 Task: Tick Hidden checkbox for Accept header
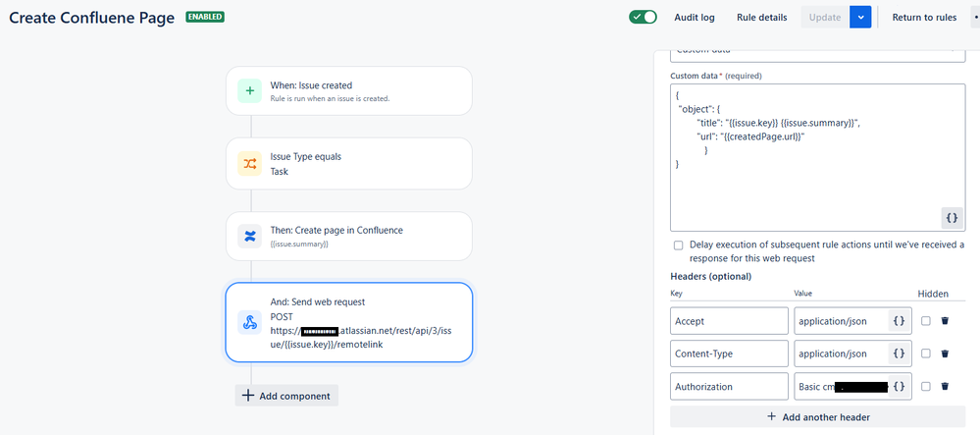[926, 320]
